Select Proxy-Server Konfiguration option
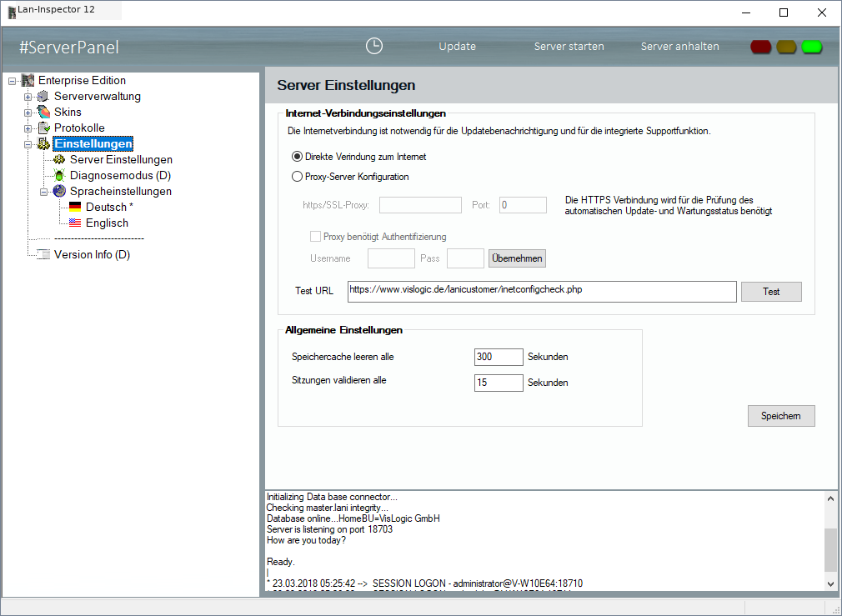842x616 pixels. pyautogui.click(x=297, y=177)
